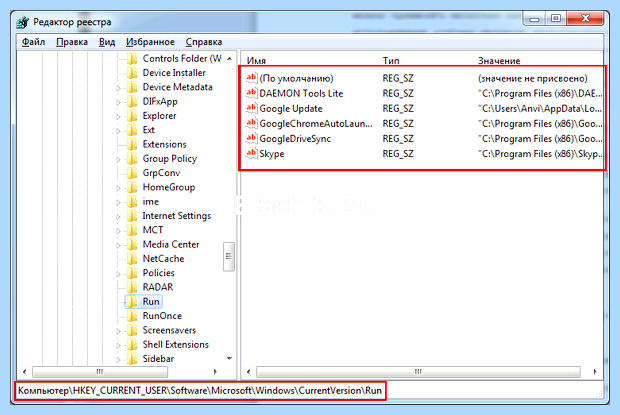The height and width of the screenshot is (415, 620).
Task: Click the tree pane scroll left arrow
Action: [25, 372]
